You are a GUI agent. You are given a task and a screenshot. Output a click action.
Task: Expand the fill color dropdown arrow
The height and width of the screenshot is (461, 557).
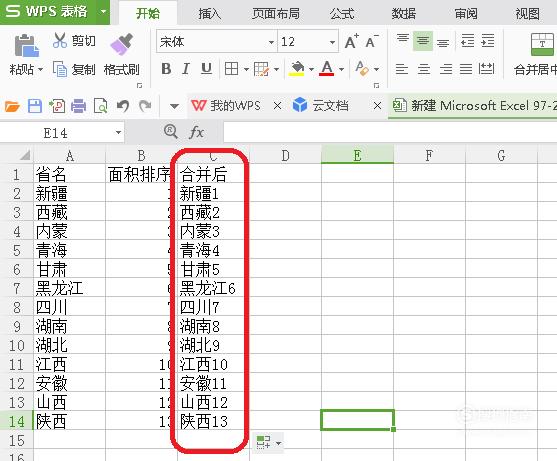(x=311, y=69)
